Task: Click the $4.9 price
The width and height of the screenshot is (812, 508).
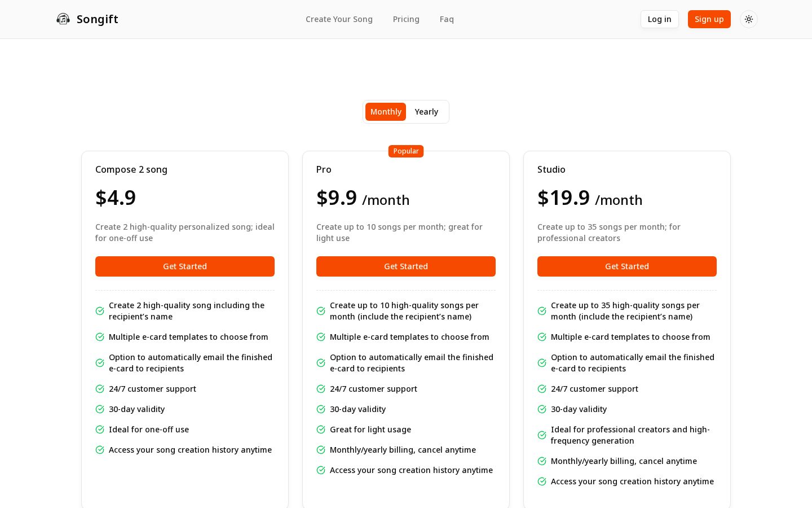Action: coord(116,198)
